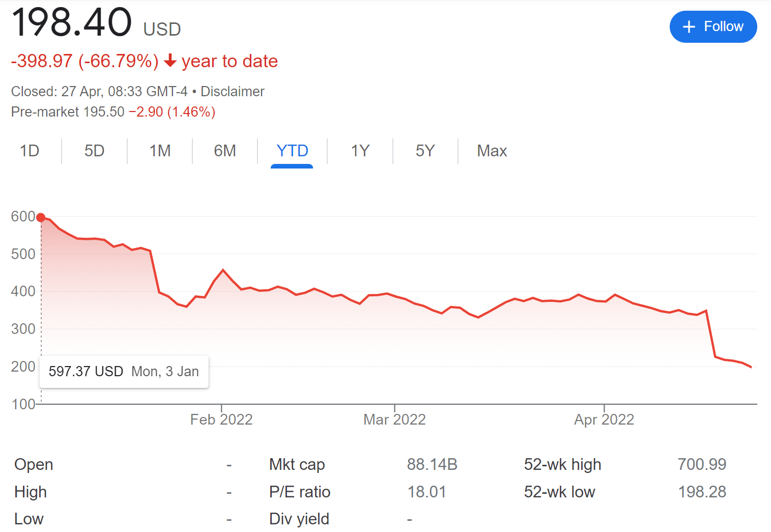Click the Mar 2022 axis label

[394, 419]
